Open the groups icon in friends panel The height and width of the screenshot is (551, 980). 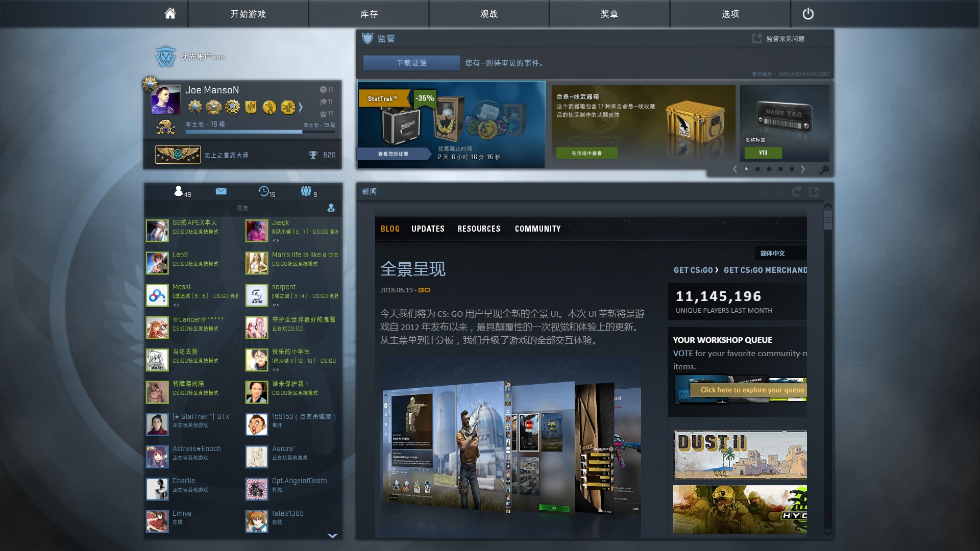click(306, 191)
